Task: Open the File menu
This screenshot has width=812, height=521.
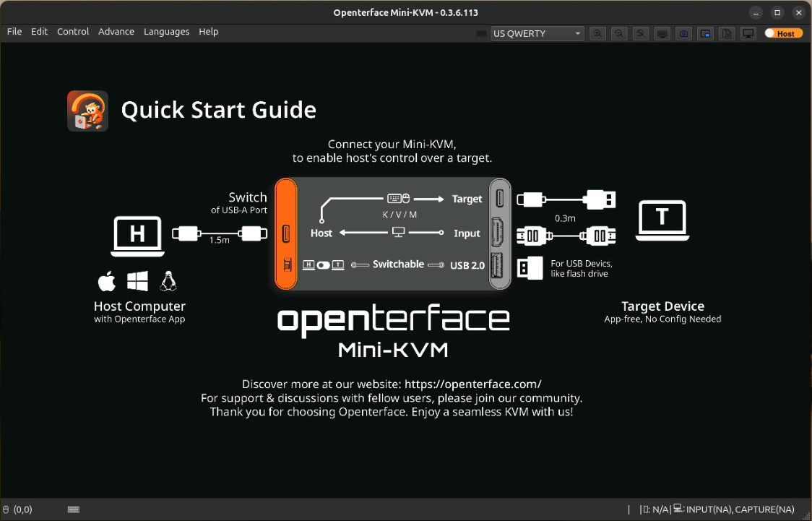Action: 14,32
